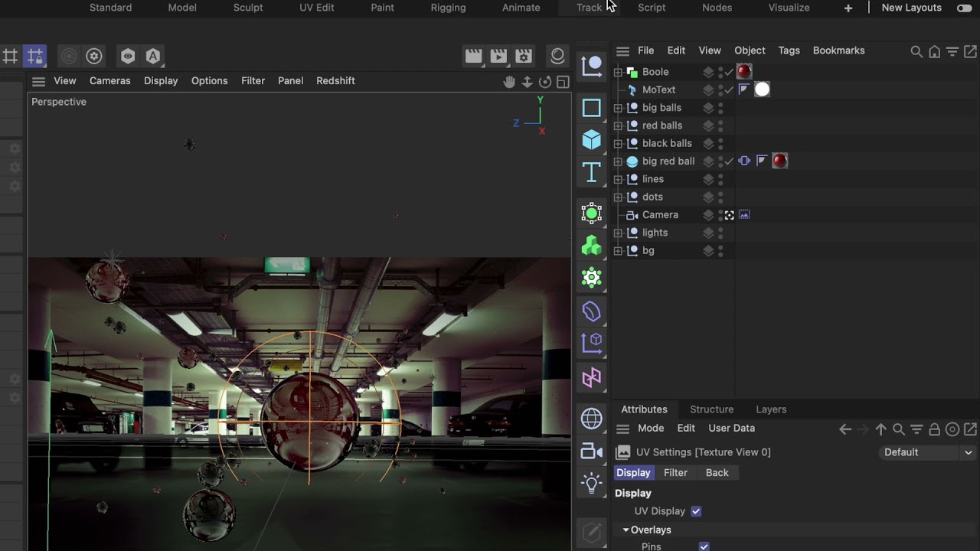This screenshot has height=551, width=980.
Task: Click the Light bulb tool icon
Action: 591,483
